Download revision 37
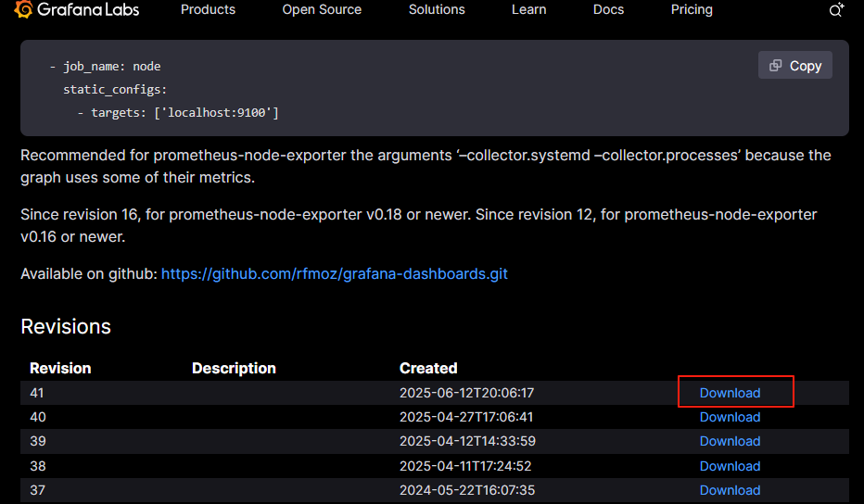The image size is (864, 504). coord(730,490)
